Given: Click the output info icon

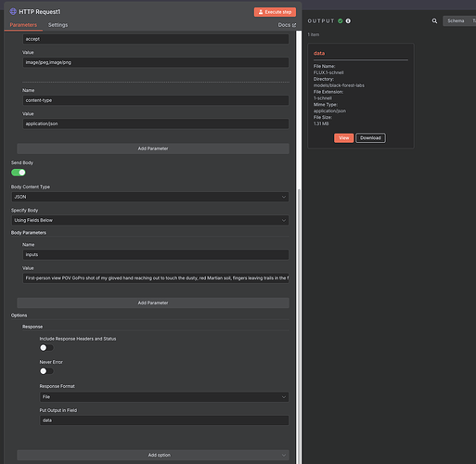Looking at the screenshot, I should pos(348,21).
